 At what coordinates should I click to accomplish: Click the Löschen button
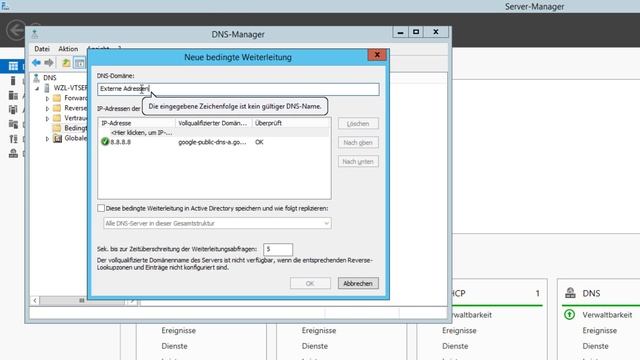point(358,123)
